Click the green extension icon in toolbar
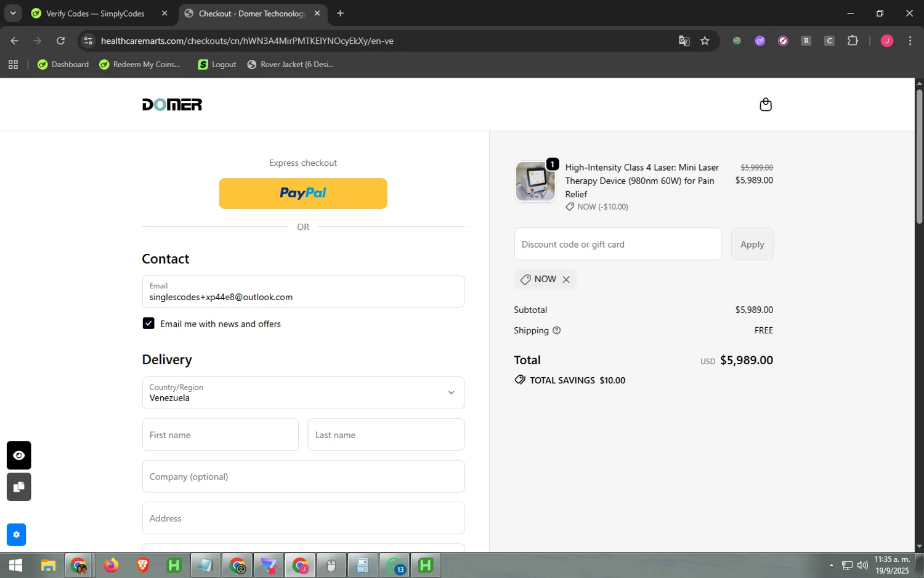The image size is (924, 578). point(737,41)
